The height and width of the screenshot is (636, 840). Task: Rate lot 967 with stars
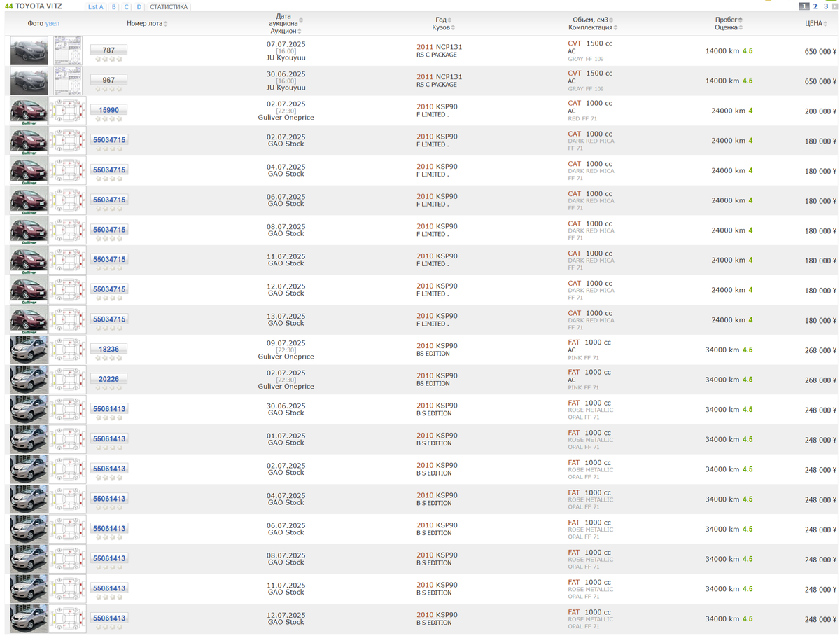click(108, 90)
